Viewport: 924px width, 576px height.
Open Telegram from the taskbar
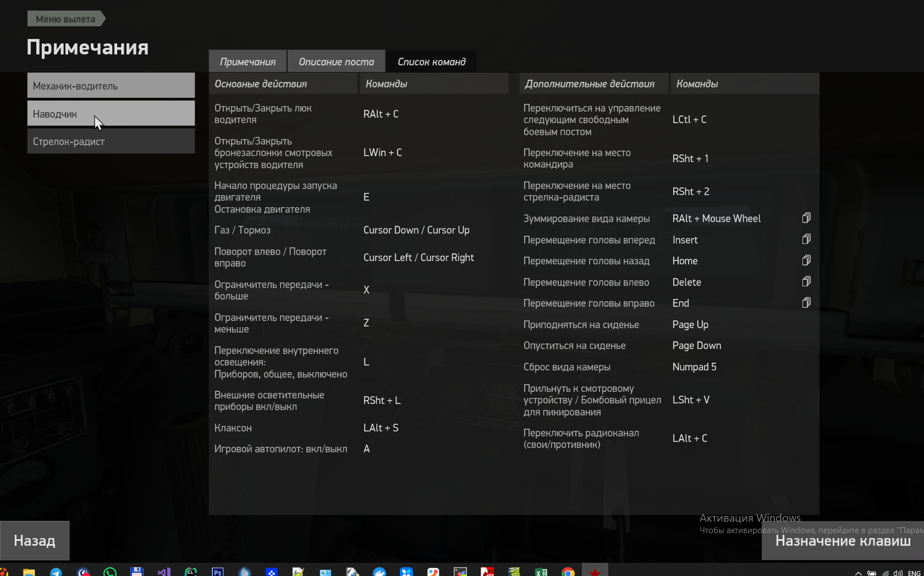pyautogui.click(x=56, y=572)
